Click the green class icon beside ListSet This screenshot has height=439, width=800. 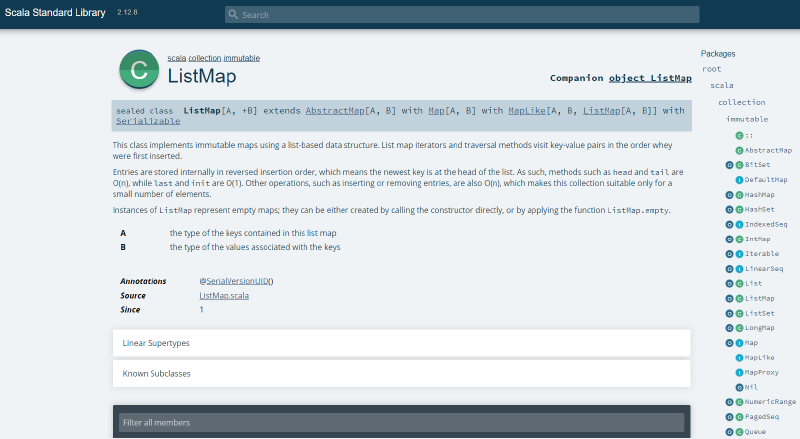[x=739, y=313]
